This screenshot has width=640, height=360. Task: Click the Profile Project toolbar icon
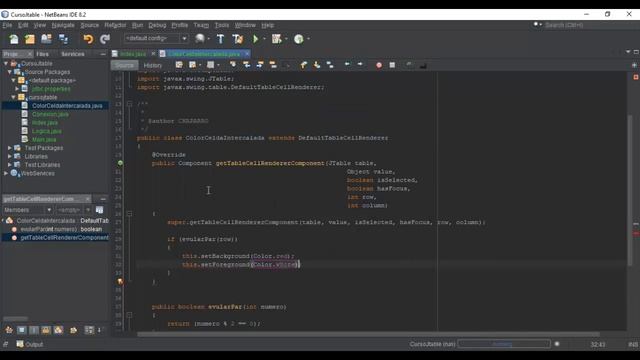[x=299, y=39]
